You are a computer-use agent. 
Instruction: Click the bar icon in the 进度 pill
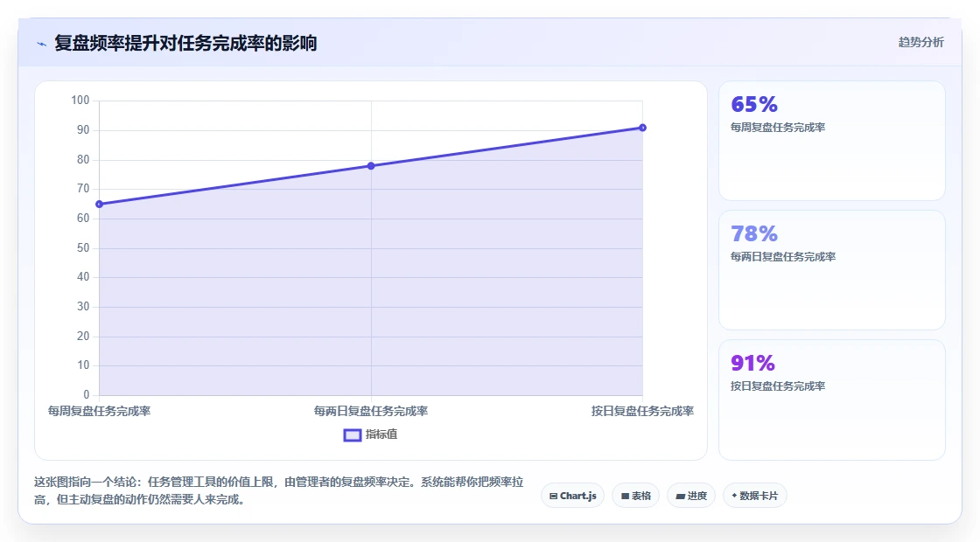click(x=681, y=497)
